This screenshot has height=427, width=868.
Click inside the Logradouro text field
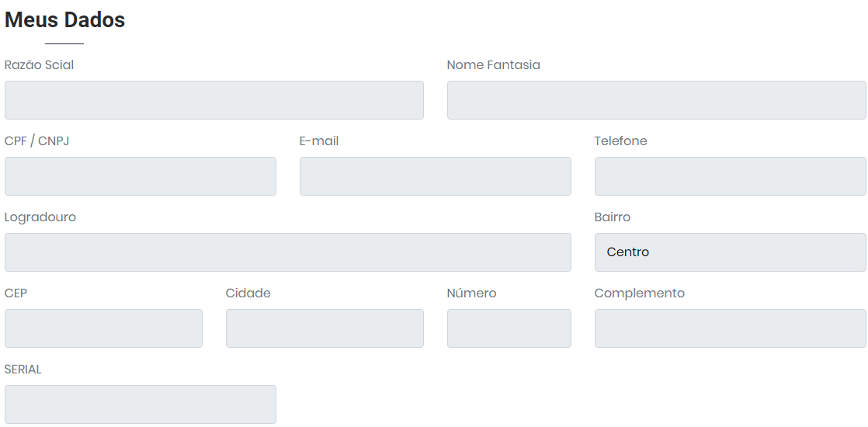287,252
